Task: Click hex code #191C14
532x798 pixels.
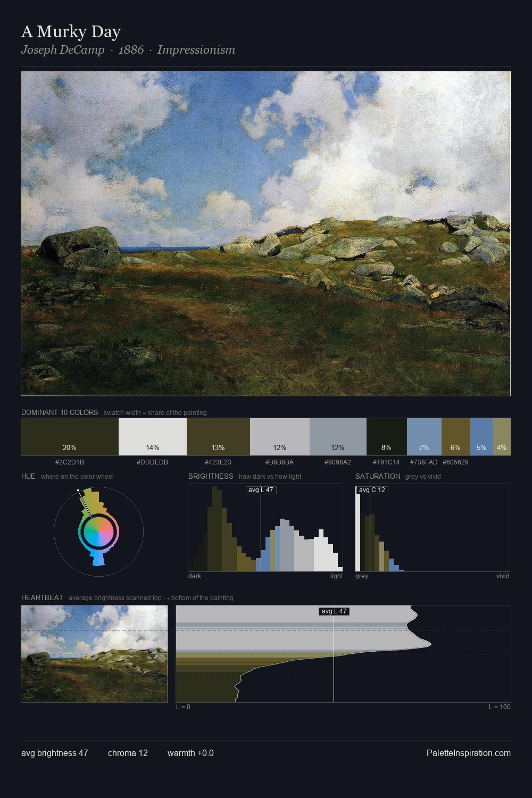Action: coord(387,462)
